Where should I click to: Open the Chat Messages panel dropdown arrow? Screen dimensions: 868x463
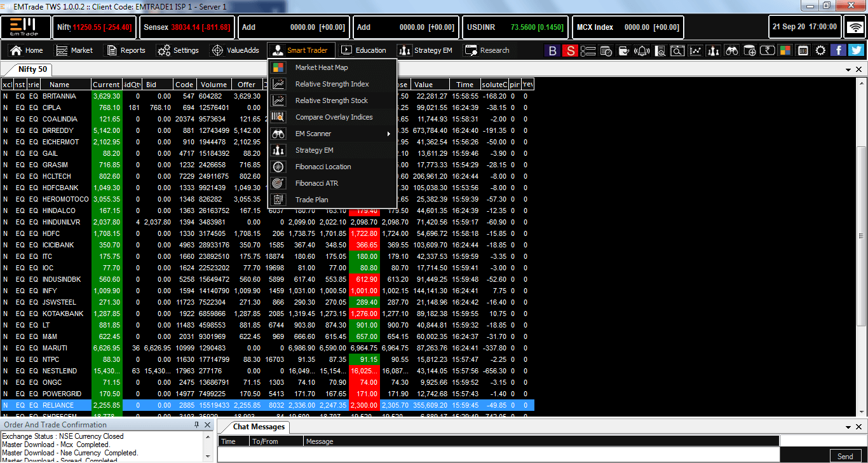click(849, 427)
